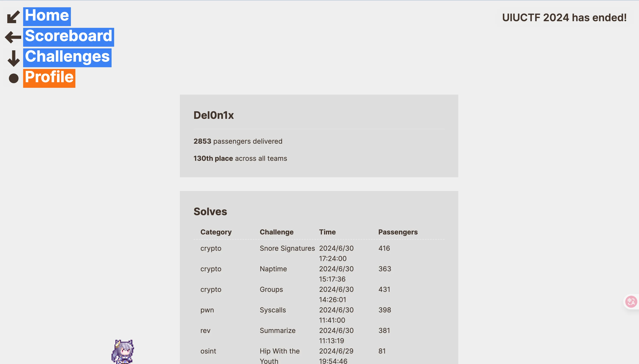
Task: Click the Summarize challenge entry
Action: (x=278, y=330)
